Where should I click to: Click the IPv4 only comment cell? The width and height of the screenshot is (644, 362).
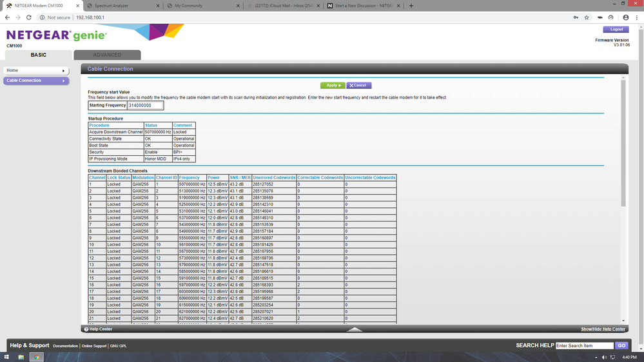coord(184,159)
